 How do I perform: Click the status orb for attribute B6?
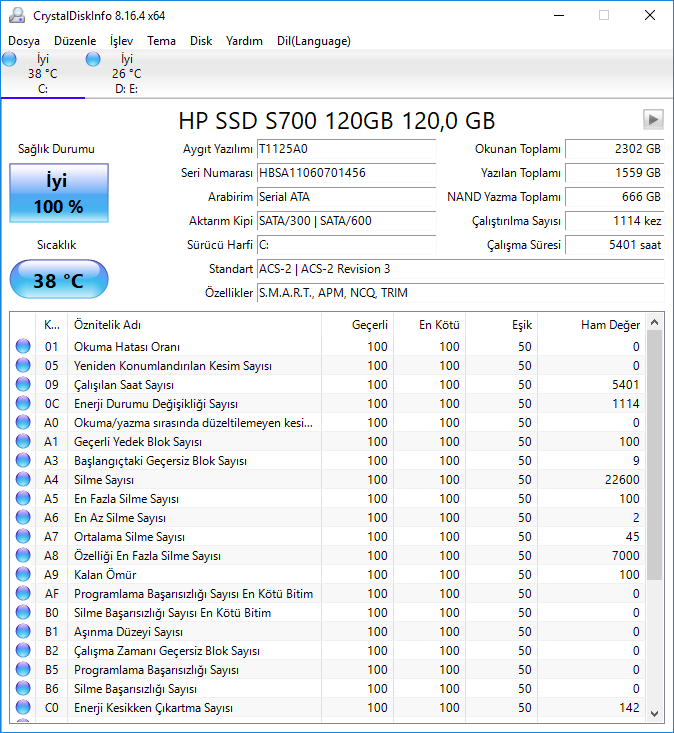click(x=23, y=688)
